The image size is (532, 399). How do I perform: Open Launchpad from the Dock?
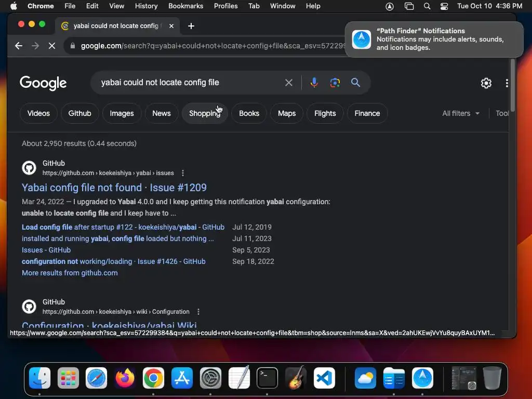(x=68, y=378)
